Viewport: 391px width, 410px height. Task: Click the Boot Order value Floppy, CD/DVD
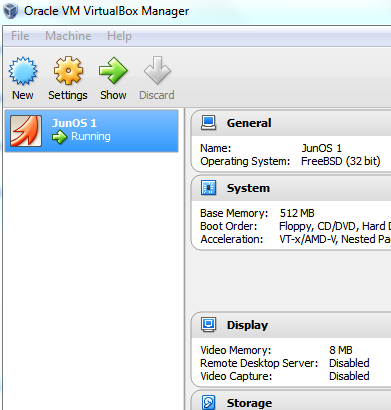tap(335, 226)
